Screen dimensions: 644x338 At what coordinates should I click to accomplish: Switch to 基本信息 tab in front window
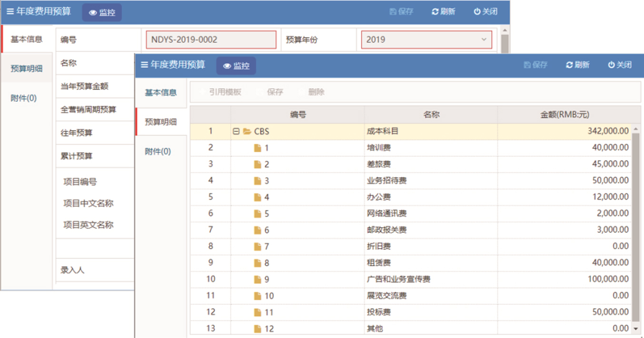pos(161,92)
